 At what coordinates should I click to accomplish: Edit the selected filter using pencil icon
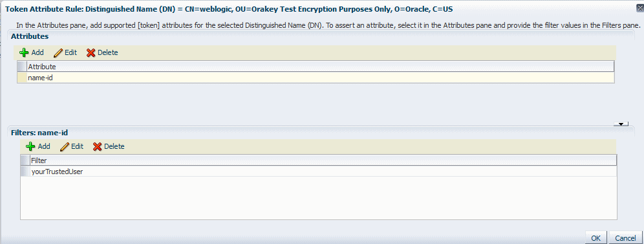65,146
